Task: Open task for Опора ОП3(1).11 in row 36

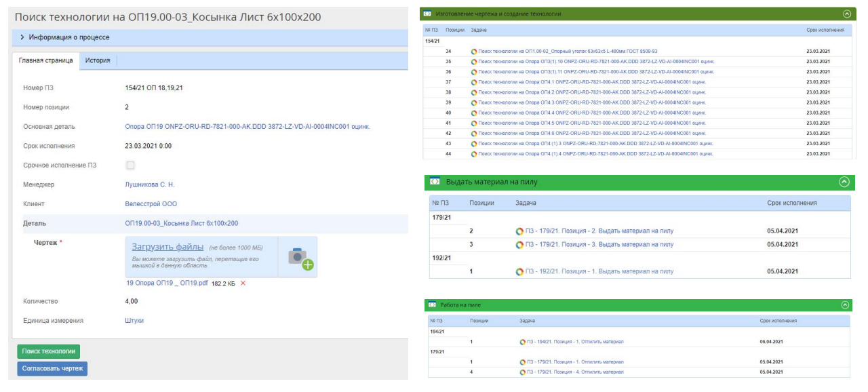Action: tap(596, 72)
